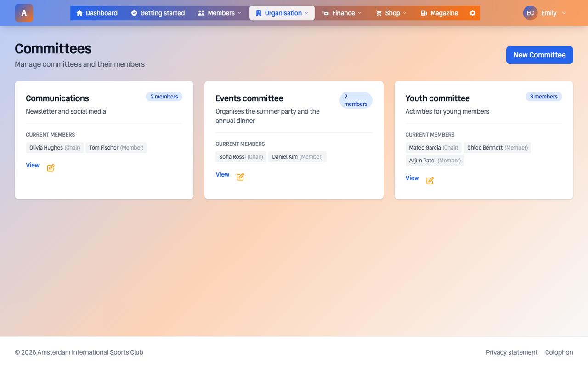
Task: Click "Activities for young members" description
Action: point(447,111)
